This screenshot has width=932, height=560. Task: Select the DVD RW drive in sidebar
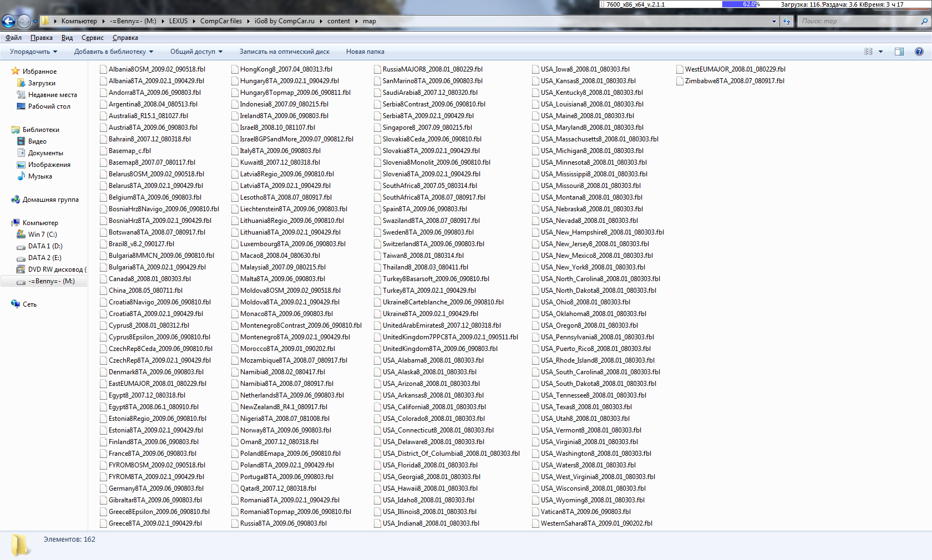click(57, 269)
